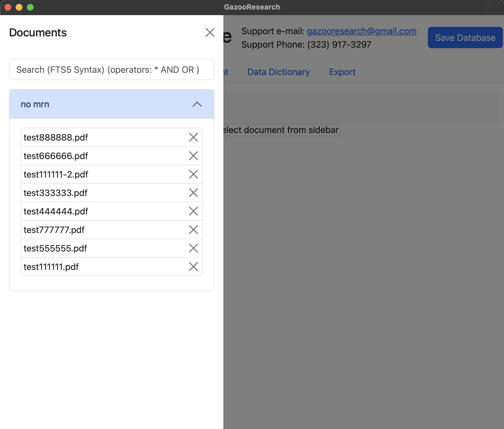
Task: Open the gazooresearch@gmail.com support link
Action: point(361,31)
